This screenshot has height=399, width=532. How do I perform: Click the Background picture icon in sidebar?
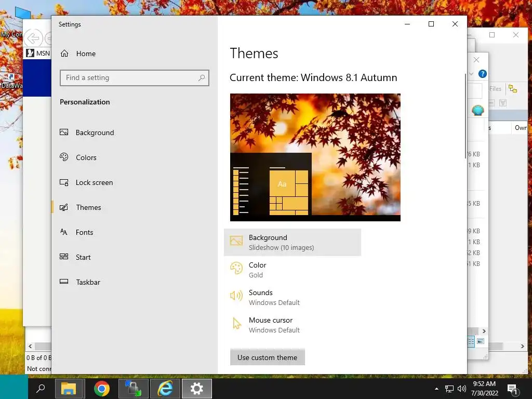[64, 132]
